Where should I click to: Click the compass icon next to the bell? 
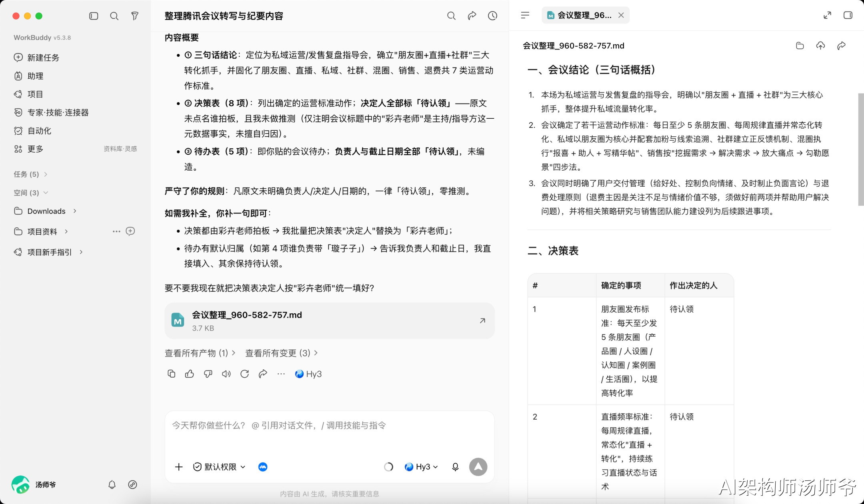pos(132,484)
